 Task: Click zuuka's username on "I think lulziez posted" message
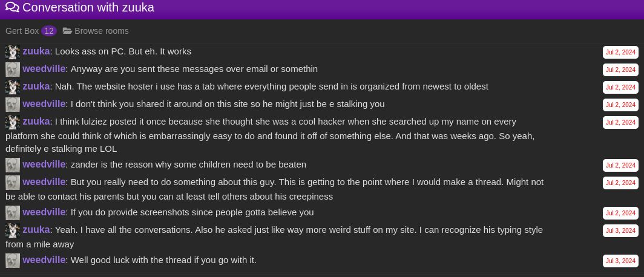[x=36, y=122]
